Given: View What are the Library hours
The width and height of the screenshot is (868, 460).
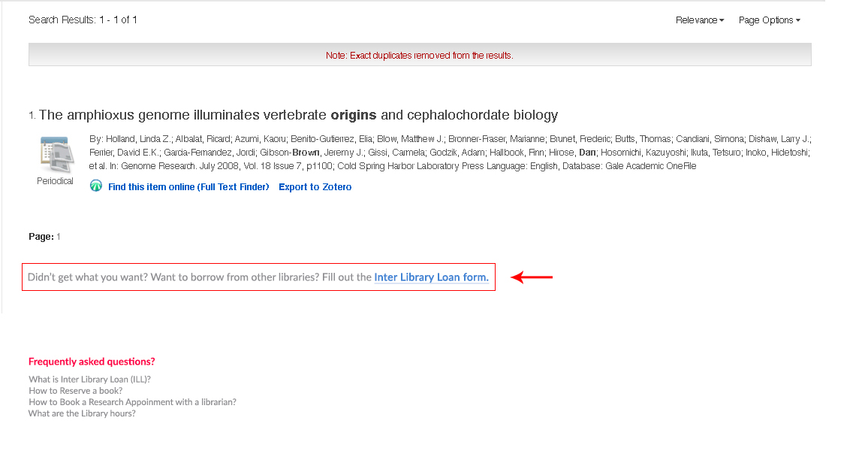Looking at the screenshot, I should (82, 413).
